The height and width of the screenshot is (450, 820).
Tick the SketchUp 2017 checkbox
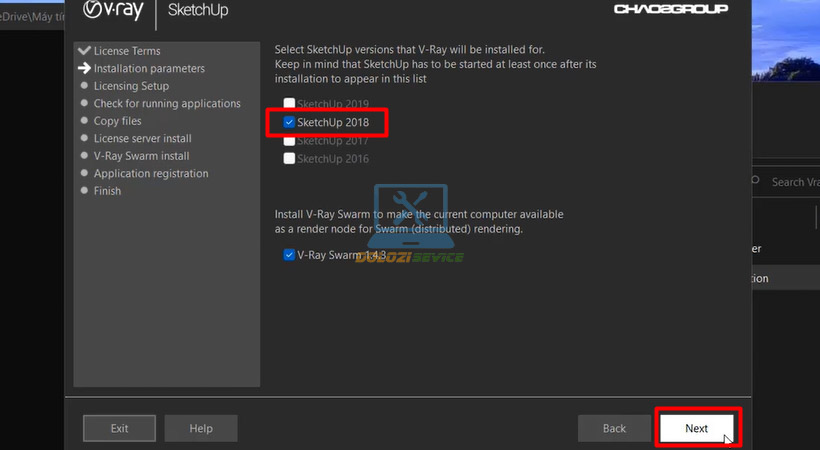point(290,141)
